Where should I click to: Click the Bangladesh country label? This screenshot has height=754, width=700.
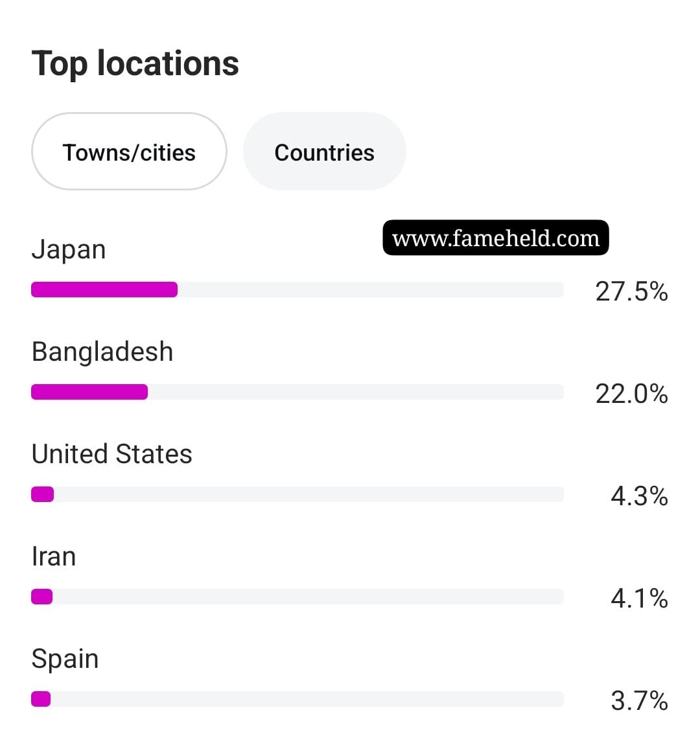102,352
